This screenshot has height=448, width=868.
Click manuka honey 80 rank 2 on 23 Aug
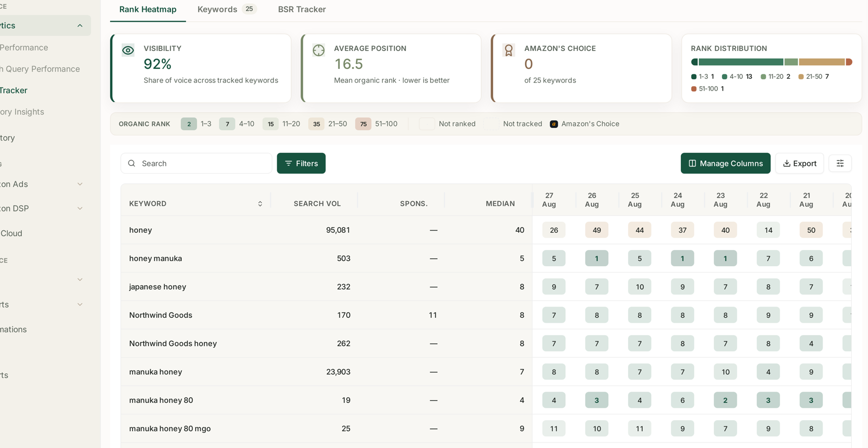click(x=725, y=400)
